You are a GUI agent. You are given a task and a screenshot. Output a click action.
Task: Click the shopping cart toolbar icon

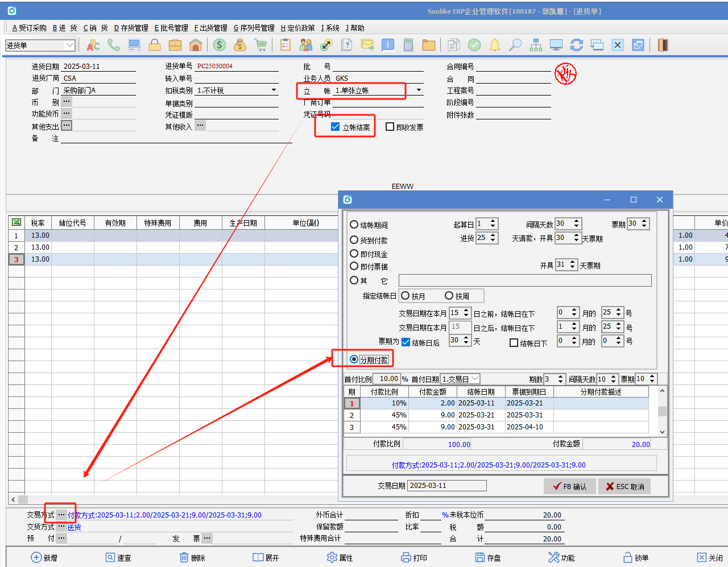point(260,45)
